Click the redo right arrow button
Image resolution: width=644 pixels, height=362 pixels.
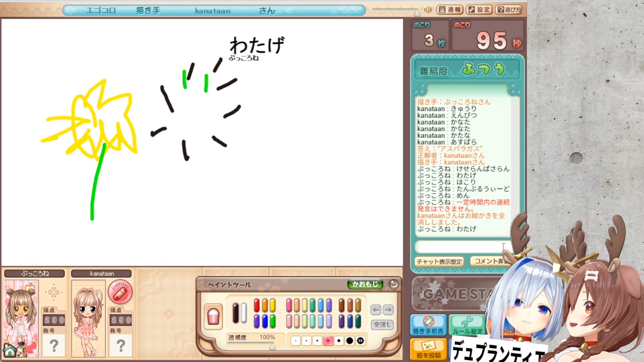click(388, 310)
